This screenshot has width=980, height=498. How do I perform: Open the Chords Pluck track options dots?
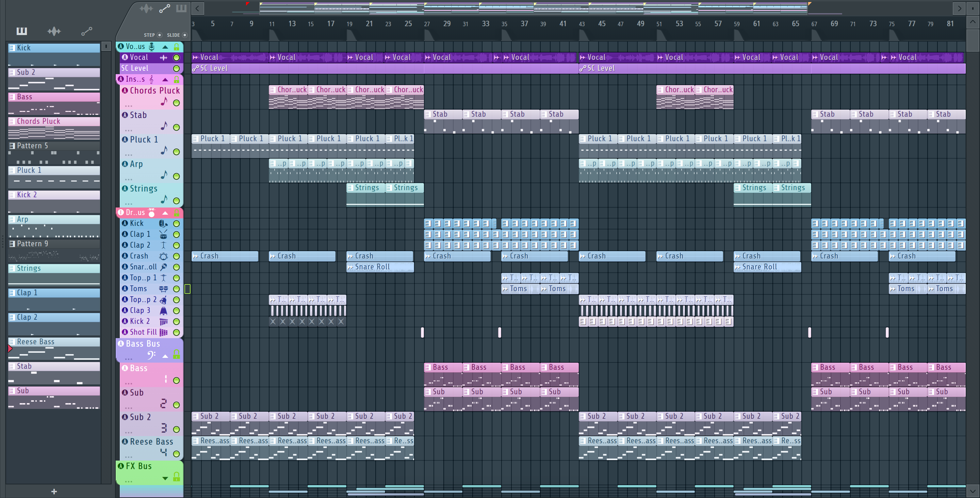129,106
